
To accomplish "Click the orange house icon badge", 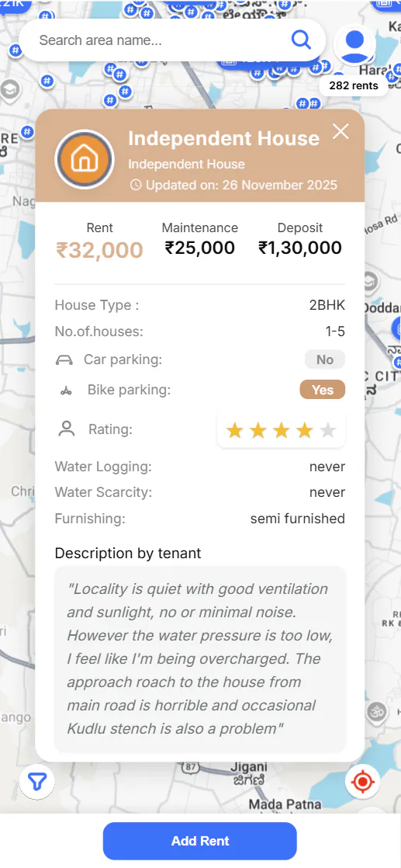I will [x=84, y=159].
